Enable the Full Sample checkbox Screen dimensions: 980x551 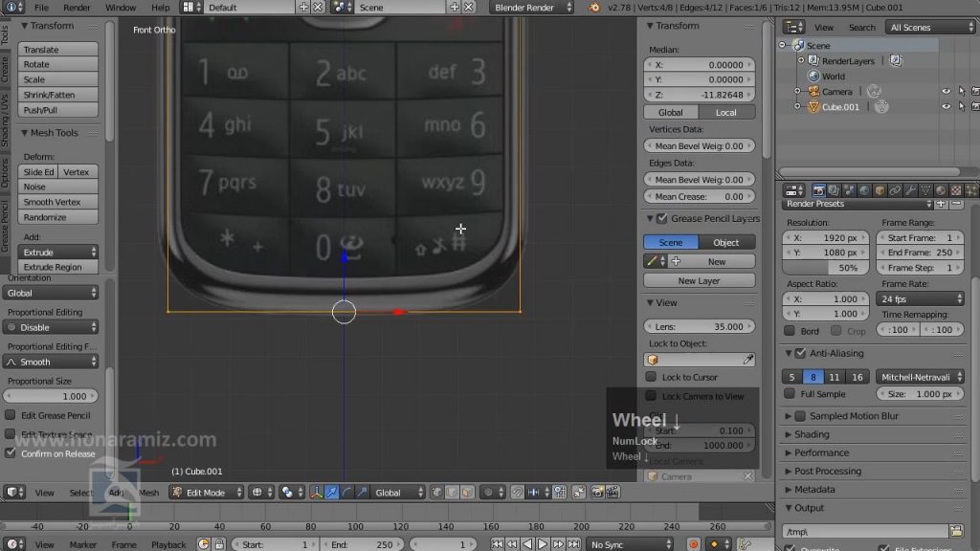click(790, 393)
